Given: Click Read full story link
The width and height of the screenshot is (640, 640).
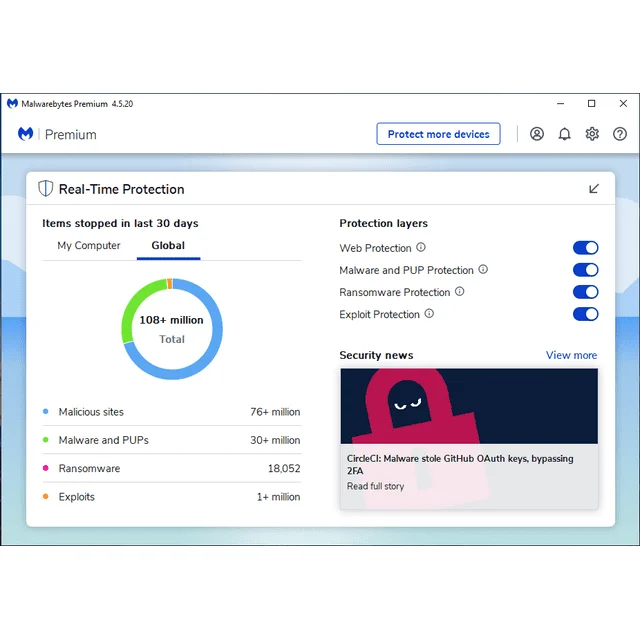Looking at the screenshot, I should click(376, 486).
